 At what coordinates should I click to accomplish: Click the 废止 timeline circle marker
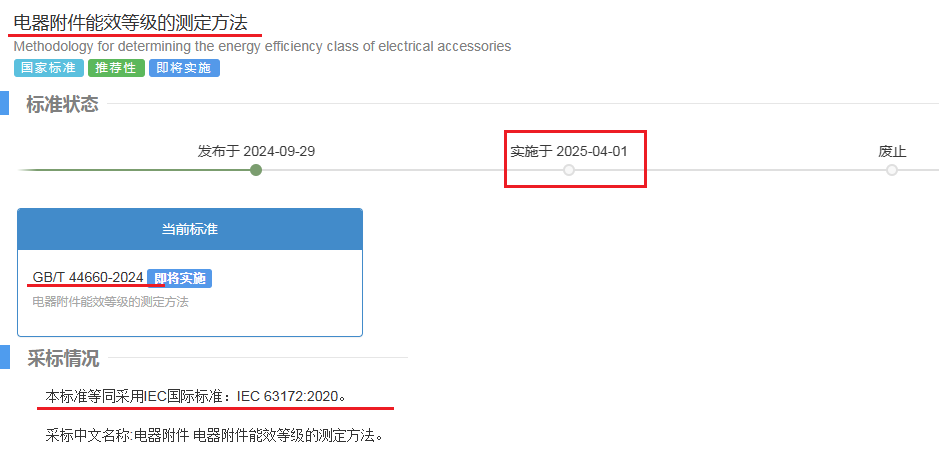tap(892, 170)
